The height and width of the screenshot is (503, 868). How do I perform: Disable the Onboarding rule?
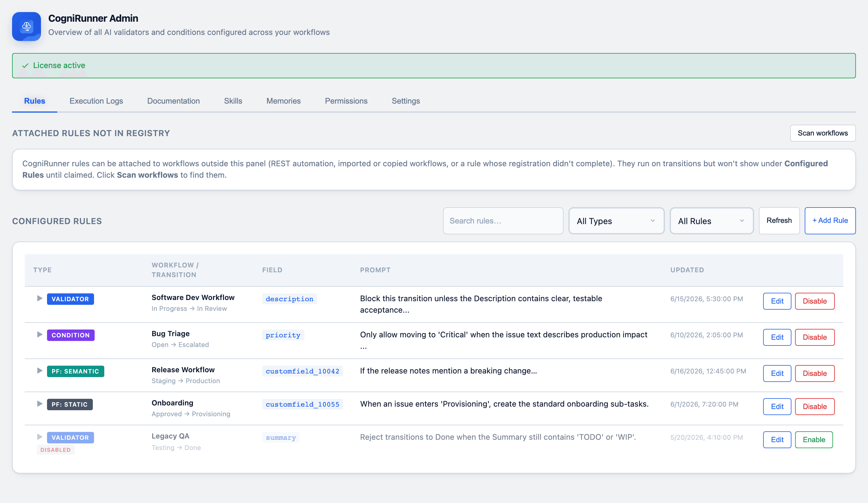[x=815, y=407]
